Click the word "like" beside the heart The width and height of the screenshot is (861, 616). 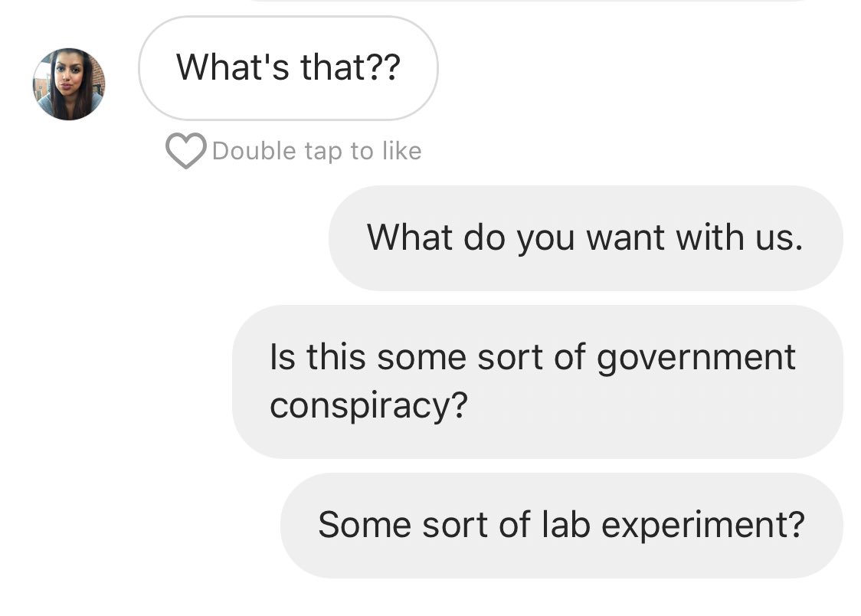(x=402, y=150)
